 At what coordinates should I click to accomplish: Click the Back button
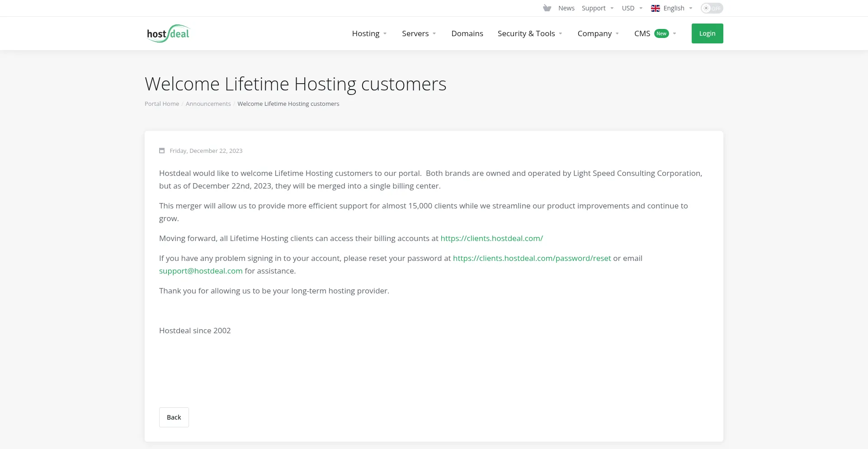pyautogui.click(x=174, y=417)
